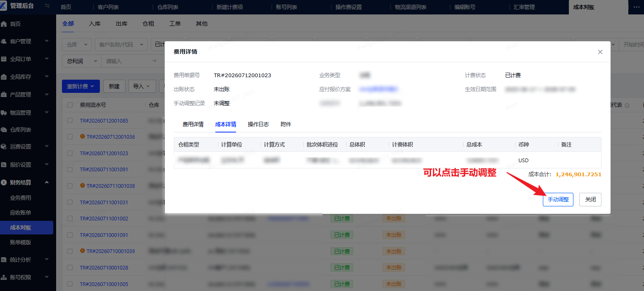Image resolution: width=644 pixels, height=291 pixels.
Task: Switch to the 仓租 filter tab
Action: (x=148, y=24)
